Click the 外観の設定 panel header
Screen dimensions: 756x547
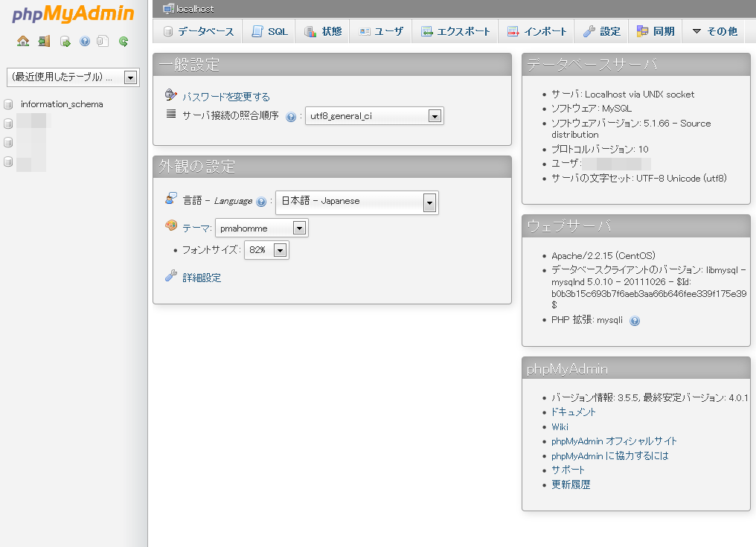[x=332, y=167]
